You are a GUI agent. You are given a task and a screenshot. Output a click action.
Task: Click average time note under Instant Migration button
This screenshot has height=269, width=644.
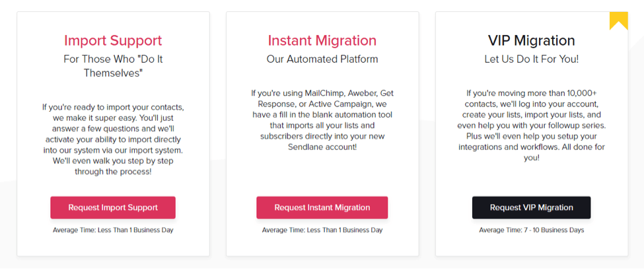coord(322,230)
